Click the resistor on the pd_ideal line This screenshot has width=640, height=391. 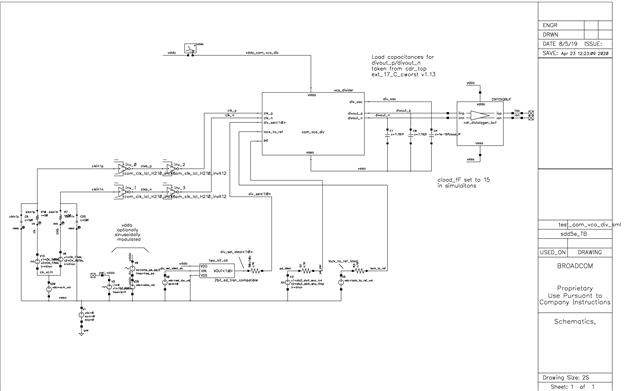306,270
